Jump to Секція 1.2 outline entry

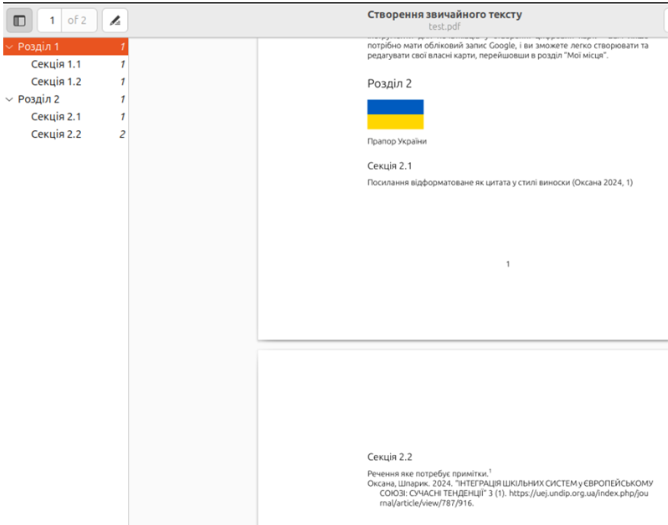[x=56, y=81]
